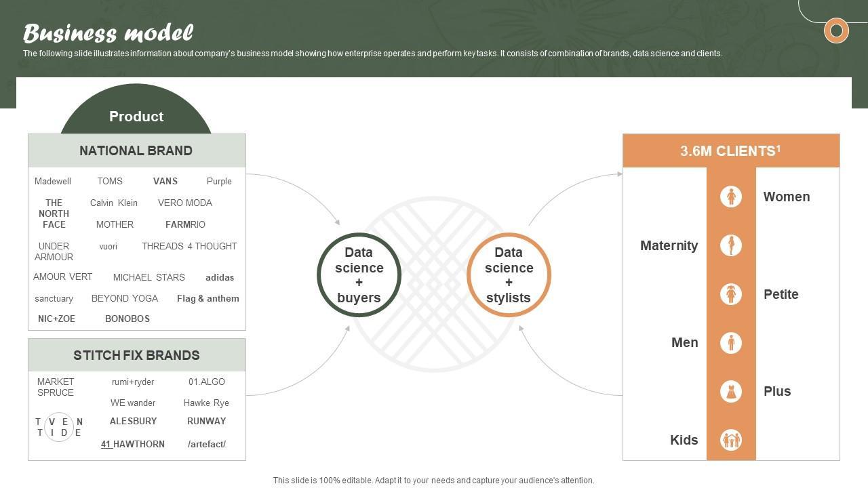Viewport: 868px width, 488px height.
Task: Select the BEYOND YOGA brand text
Action: [x=125, y=298]
